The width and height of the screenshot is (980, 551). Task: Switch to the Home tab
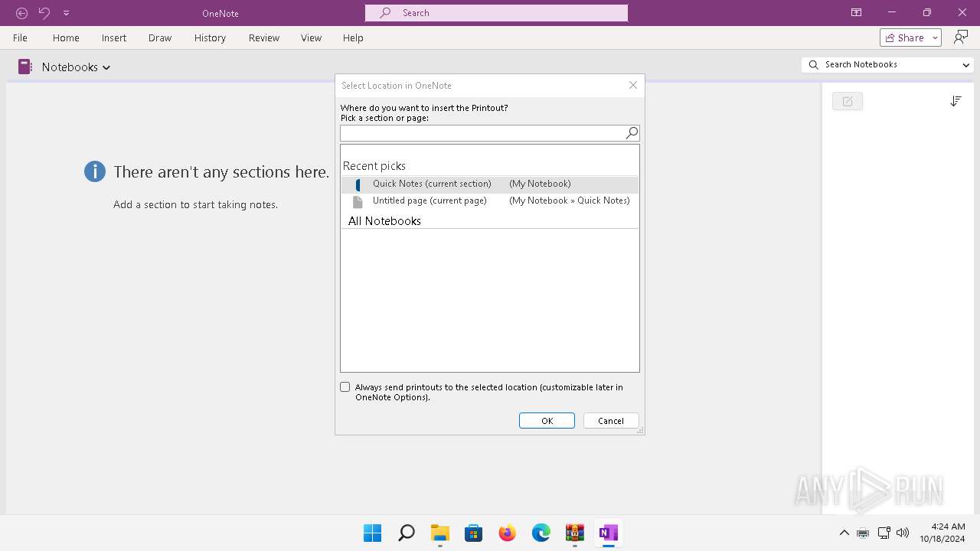point(66,37)
